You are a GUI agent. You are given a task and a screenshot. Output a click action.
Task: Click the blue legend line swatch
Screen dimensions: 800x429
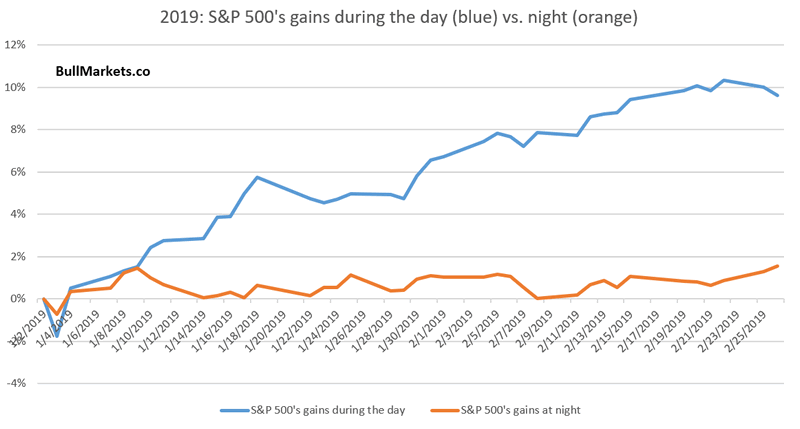234,410
